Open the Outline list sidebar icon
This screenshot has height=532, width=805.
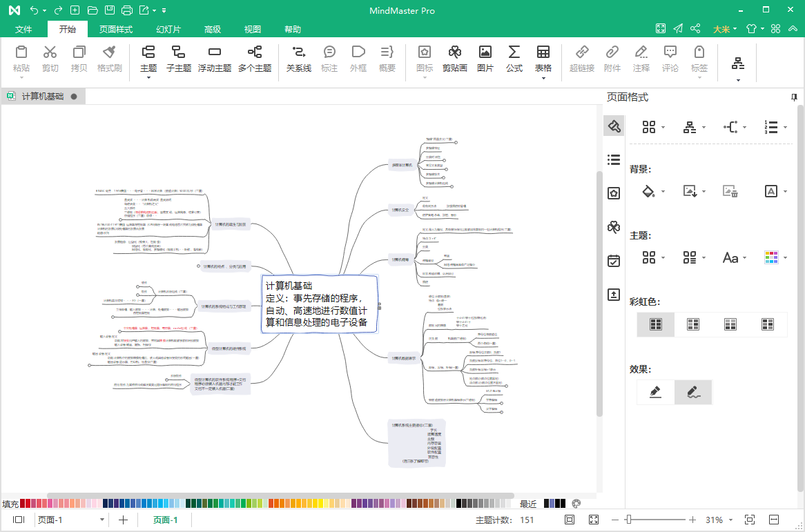click(614, 159)
